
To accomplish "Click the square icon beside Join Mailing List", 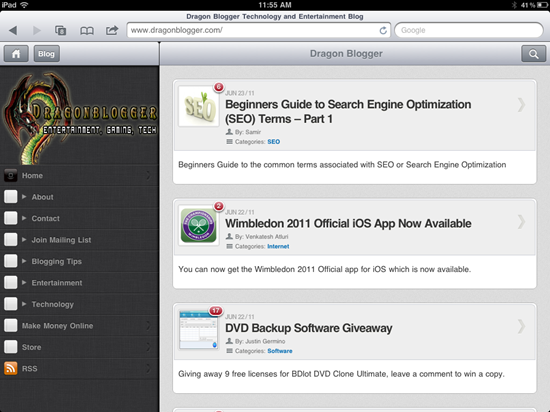I will (11, 240).
